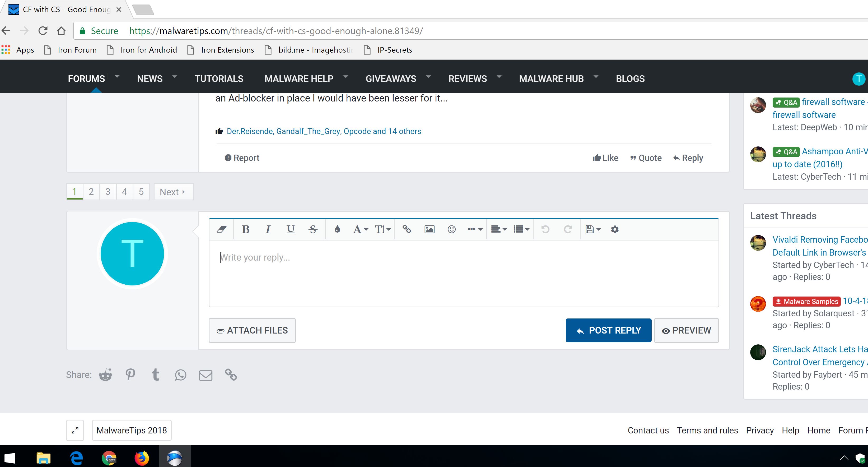
Task: Open the editor settings gear icon
Action: tap(615, 229)
